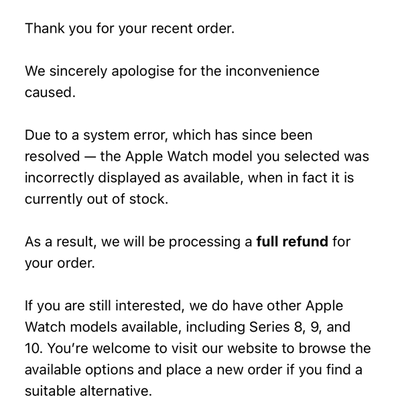This screenshot has height=400, width=396.
Task: Click the phrase 'If you are still interested'
Action: (x=105, y=306)
